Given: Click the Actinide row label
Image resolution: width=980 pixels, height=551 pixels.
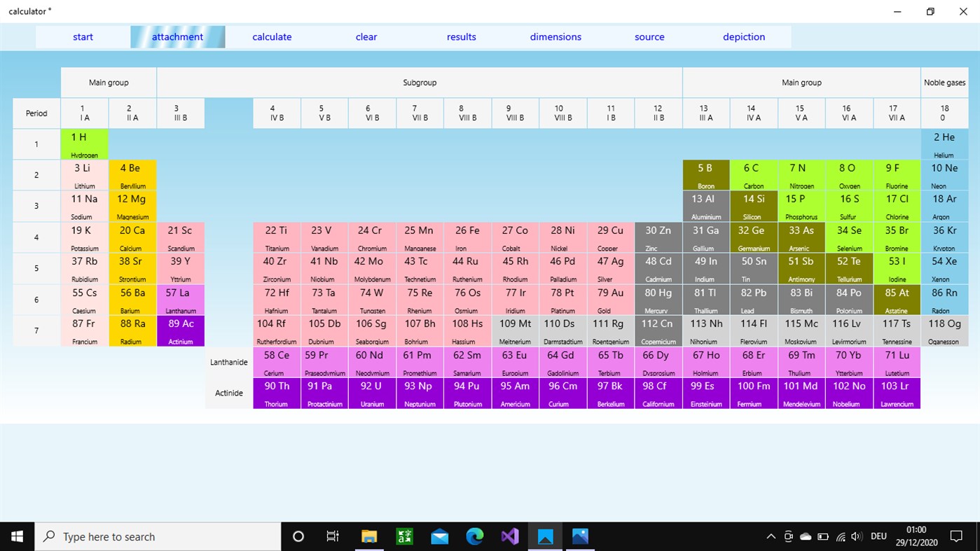Looking at the screenshot, I should (x=229, y=393).
